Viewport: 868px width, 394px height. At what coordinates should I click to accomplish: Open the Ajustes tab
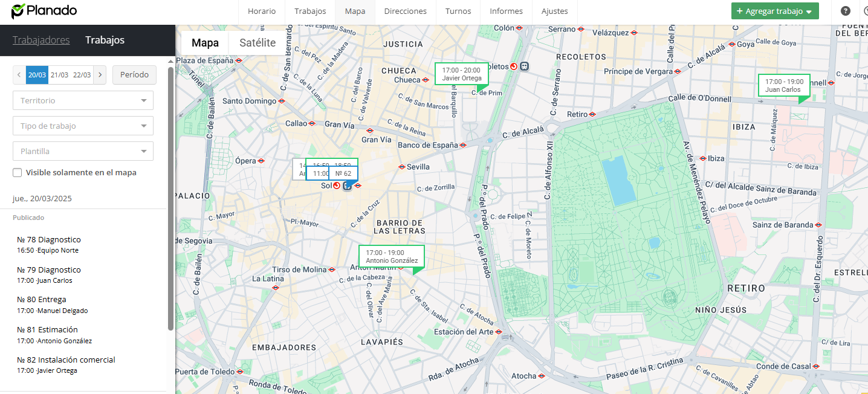tap(555, 11)
